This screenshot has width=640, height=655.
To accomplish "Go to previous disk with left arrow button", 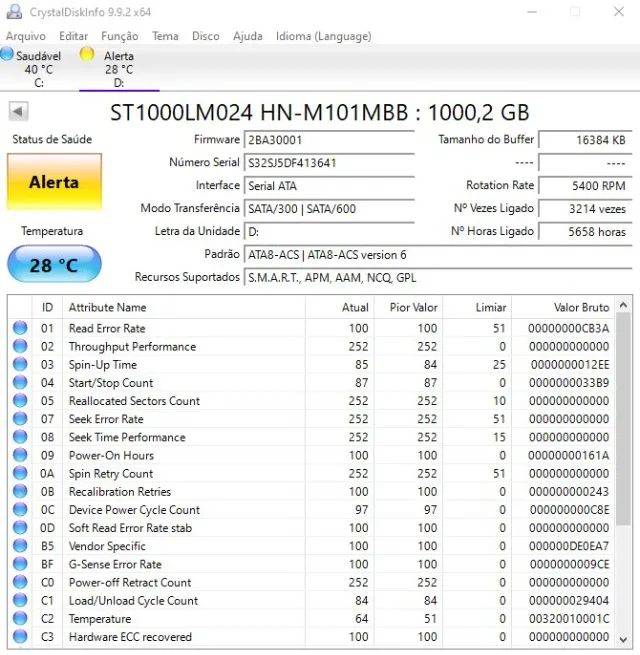I will (x=18, y=112).
